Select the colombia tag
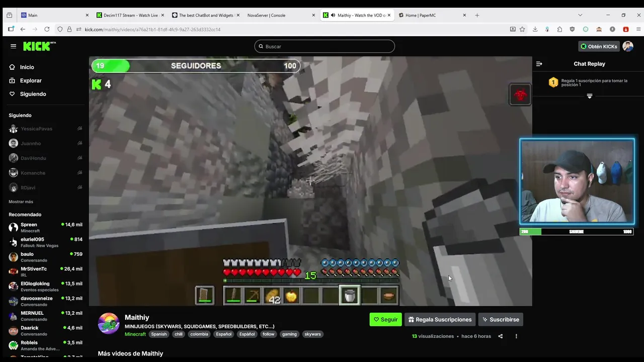644x362 pixels. (199, 334)
